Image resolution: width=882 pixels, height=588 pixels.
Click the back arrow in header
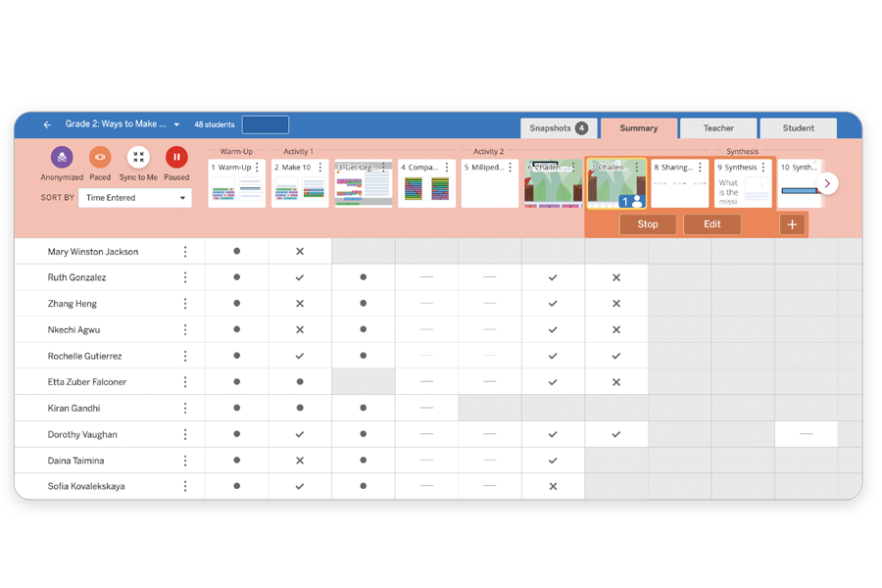point(47,125)
